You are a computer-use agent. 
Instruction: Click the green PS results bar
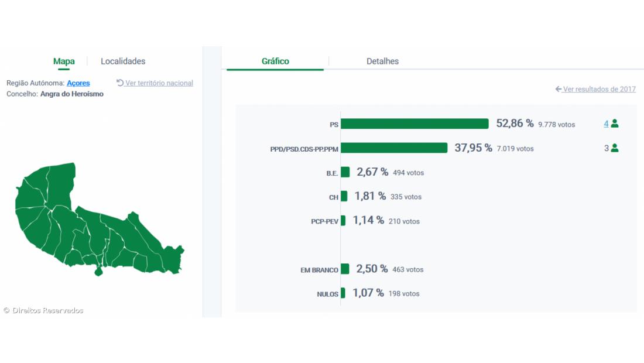(x=415, y=124)
